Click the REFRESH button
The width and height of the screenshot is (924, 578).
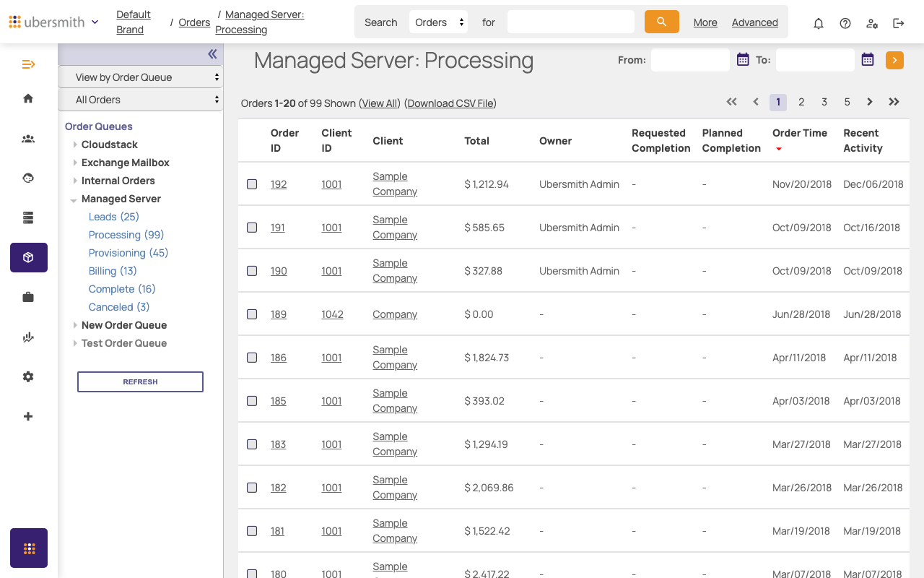click(140, 381)
